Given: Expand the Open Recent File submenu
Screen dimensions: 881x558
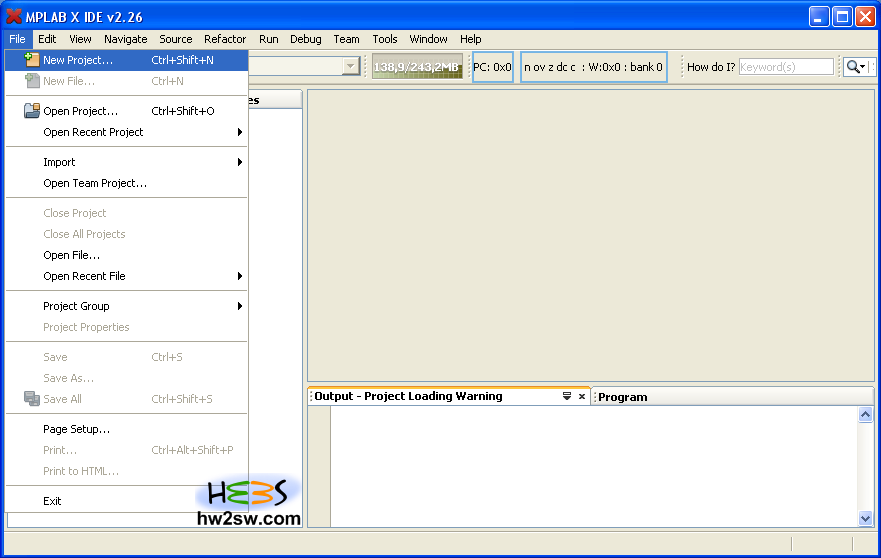Looking at the screenshot, I should click(x=127, y=276).
